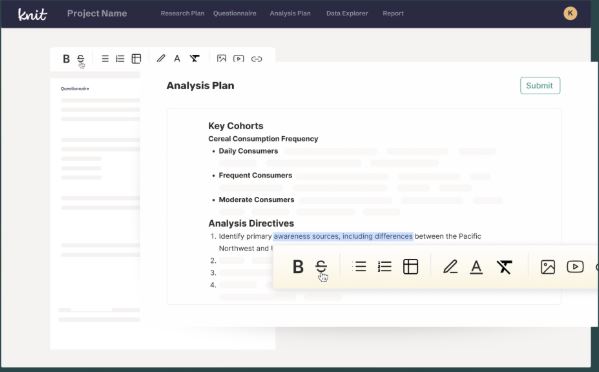Click highlighted text 'awareness sources, including differences'
The image size is (599, 372).
pos(343,236)
